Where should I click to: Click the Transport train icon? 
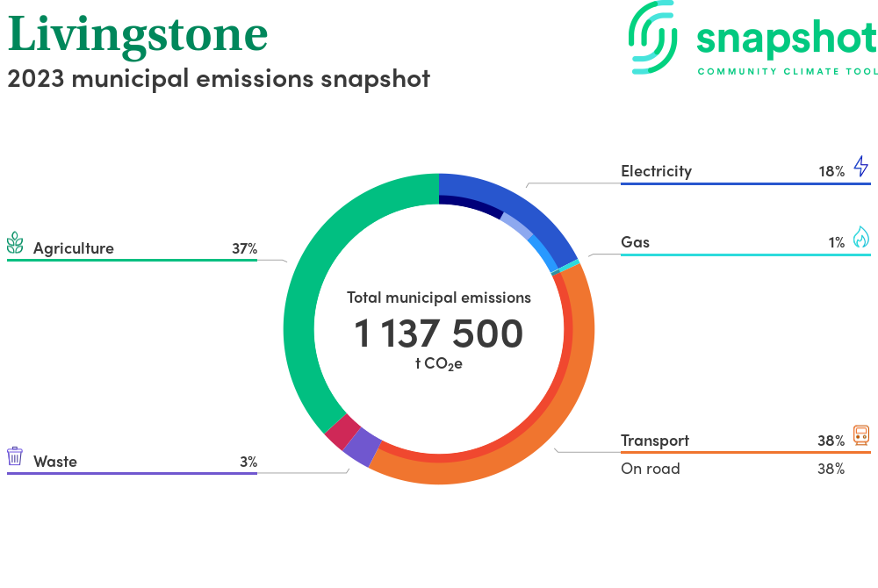point(860,436)
